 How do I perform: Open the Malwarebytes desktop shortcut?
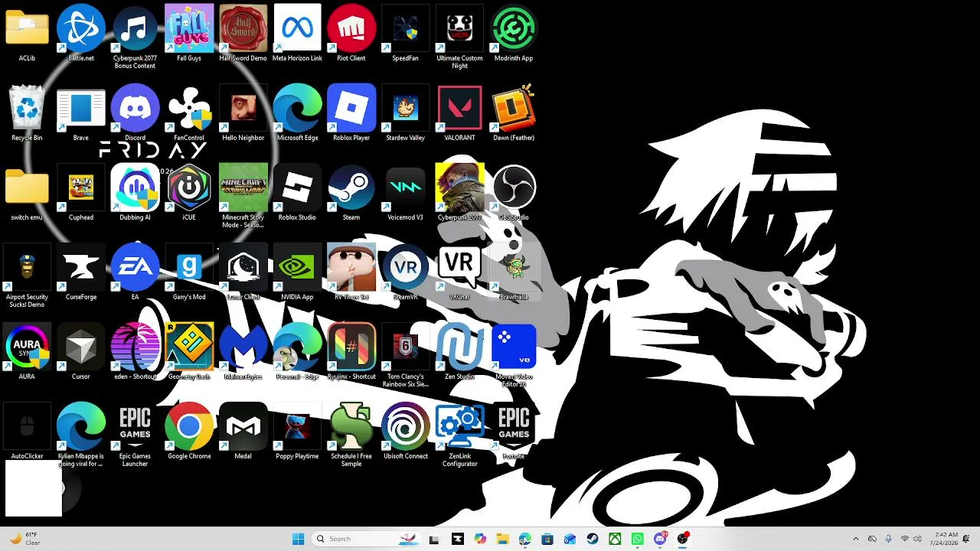coord(243,352)
